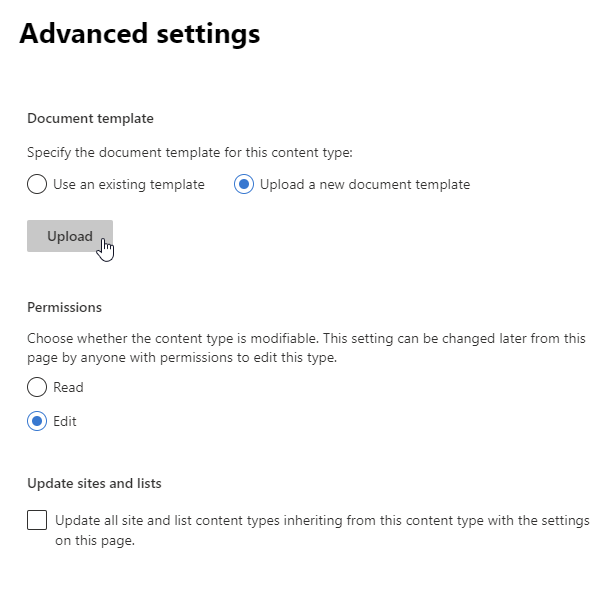
Task: Click the 'Update sites and lists' heading
Action: 94,483
